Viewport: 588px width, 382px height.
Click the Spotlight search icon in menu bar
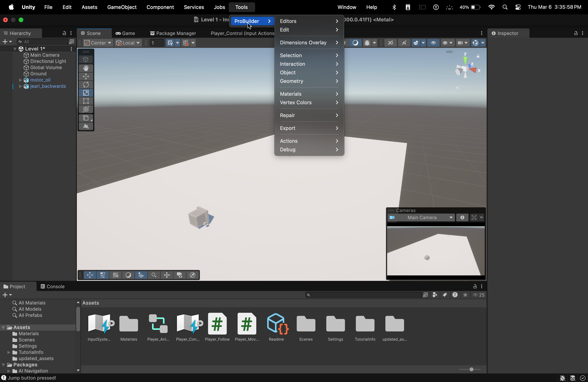click(x=505, y=7)
